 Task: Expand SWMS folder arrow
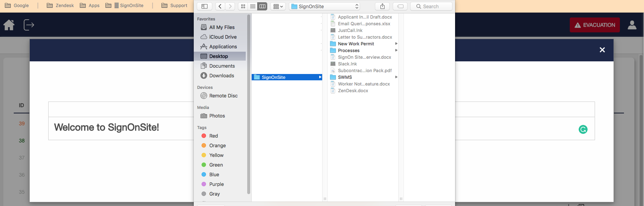396,77
